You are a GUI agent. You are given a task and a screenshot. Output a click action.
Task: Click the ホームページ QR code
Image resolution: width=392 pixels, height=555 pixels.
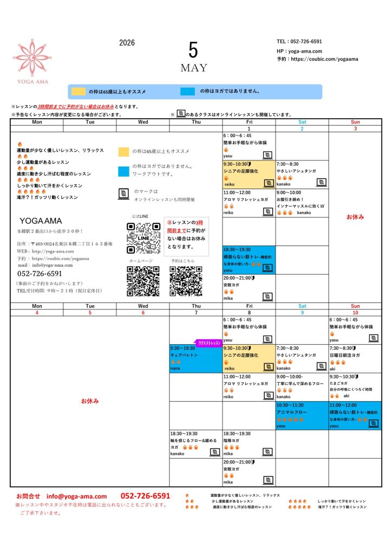143,281
